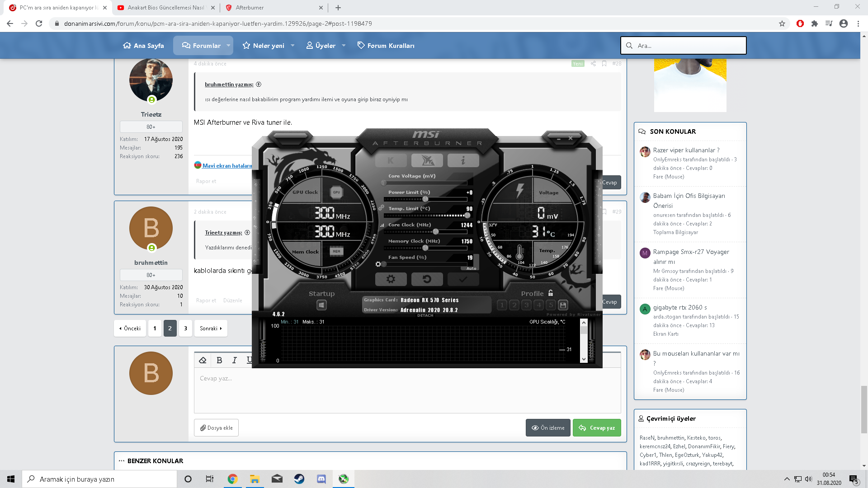Open Trieetz user profile name
The image size is (868, 488).
click(151, 115)
